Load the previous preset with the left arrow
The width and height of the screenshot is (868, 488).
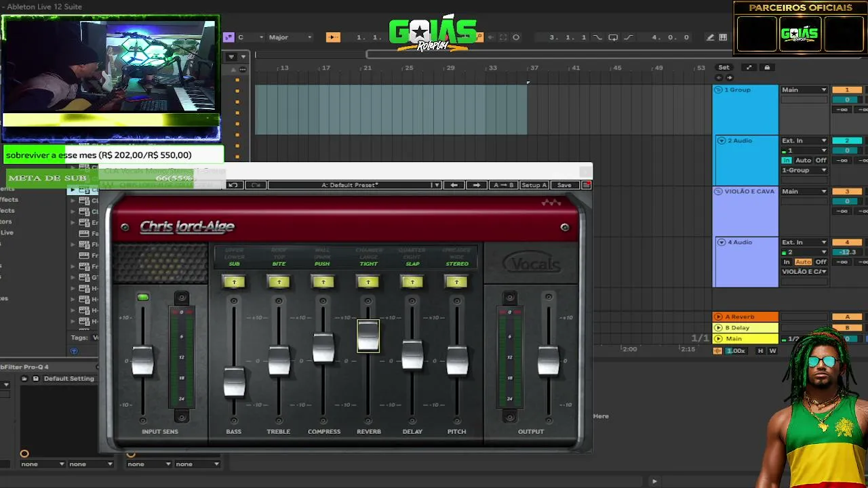(x=454, y=185)
